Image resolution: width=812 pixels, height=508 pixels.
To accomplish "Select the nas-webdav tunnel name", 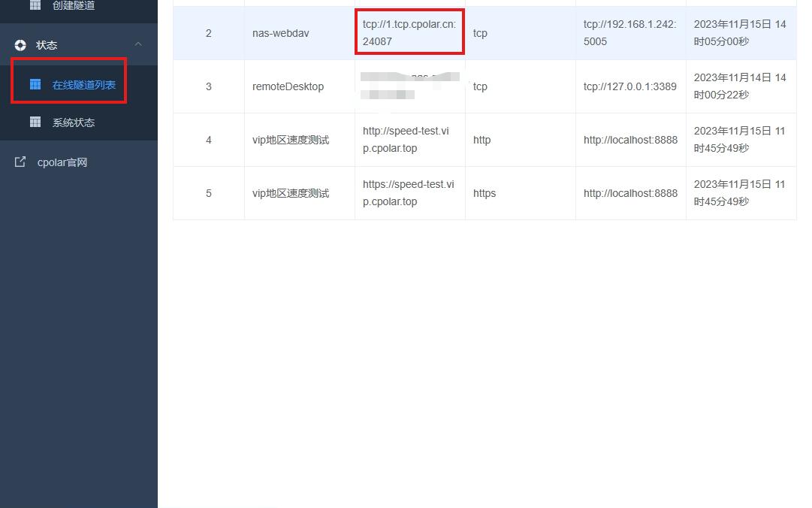I will coord(281,33).
